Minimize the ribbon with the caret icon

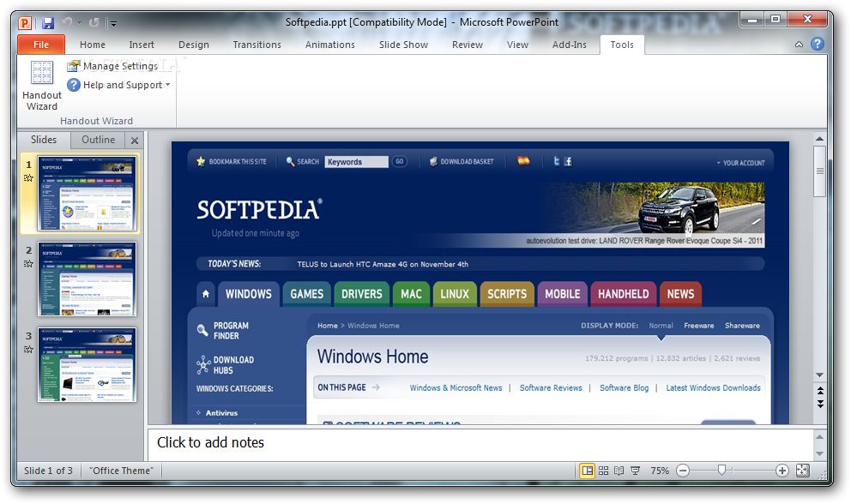[799, 45]
